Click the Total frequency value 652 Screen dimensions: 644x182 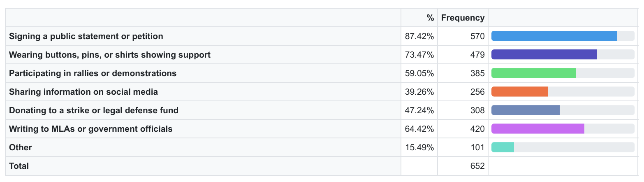point(477,166)
